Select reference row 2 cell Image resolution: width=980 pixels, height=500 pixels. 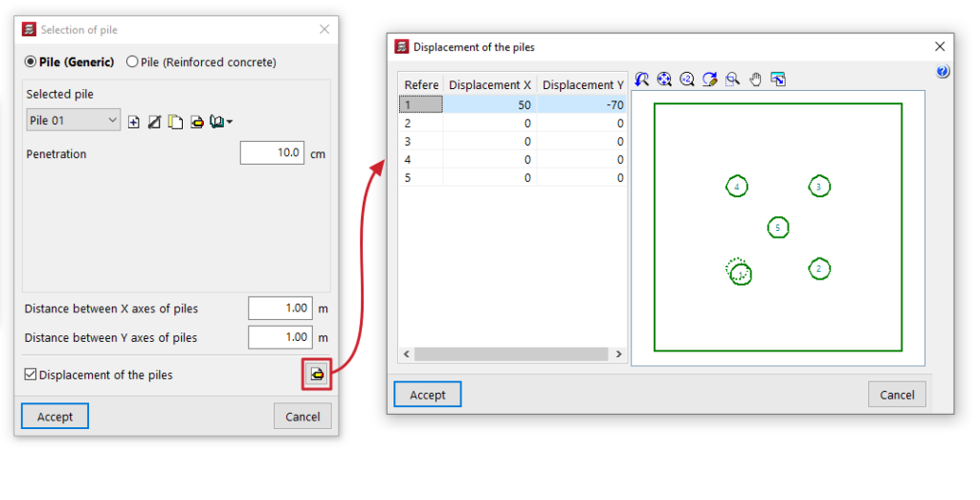pos(421,124)
